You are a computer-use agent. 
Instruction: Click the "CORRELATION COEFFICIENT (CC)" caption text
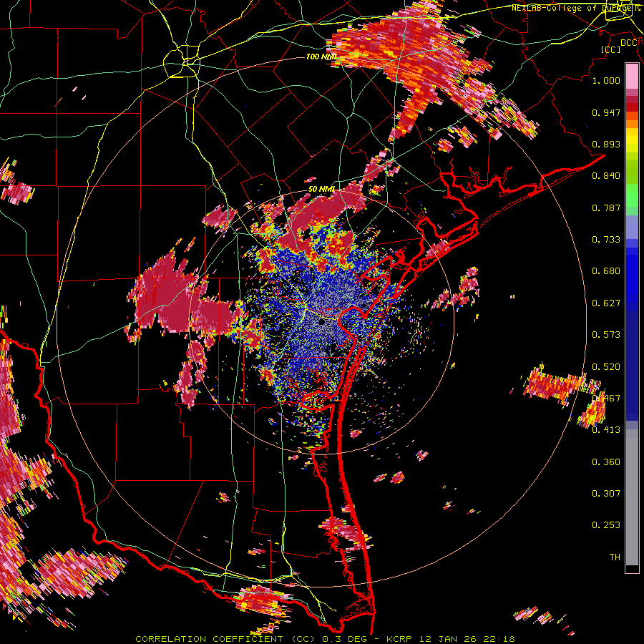click(225, 639)
